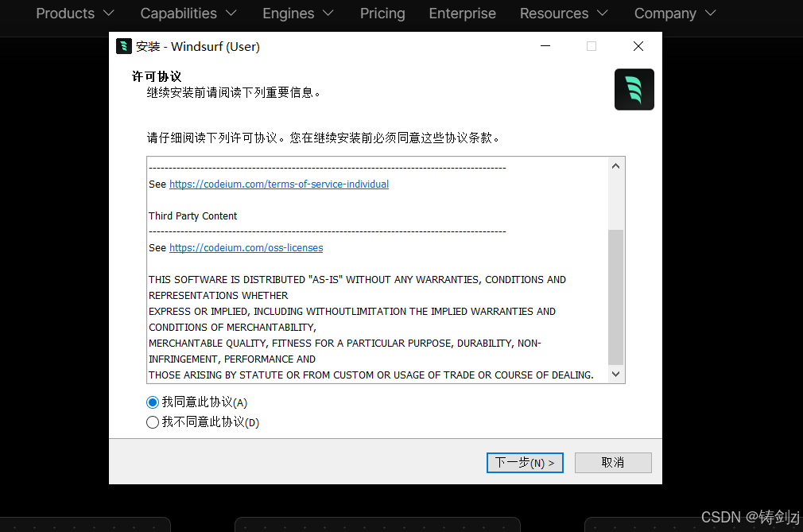Click the 'THOSE ARISING BY STATUTE' license line
803x532 pixels.
click(371, 375)
